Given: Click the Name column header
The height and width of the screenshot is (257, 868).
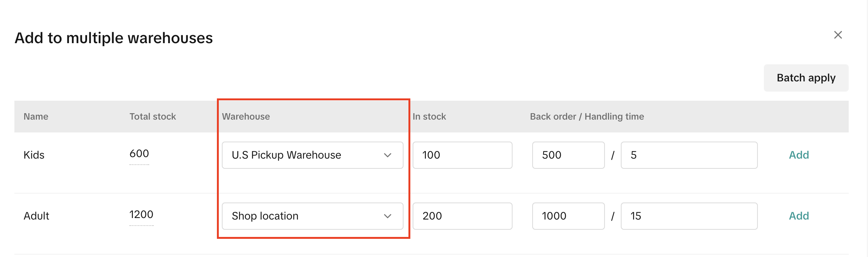Looking at the screenshot, I should pyautogui.click(x=36, y=117).
